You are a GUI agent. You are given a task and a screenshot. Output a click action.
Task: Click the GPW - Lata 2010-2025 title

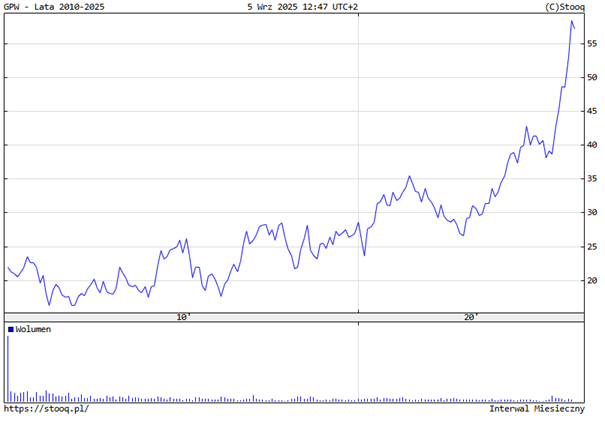(x=54, y=7)
